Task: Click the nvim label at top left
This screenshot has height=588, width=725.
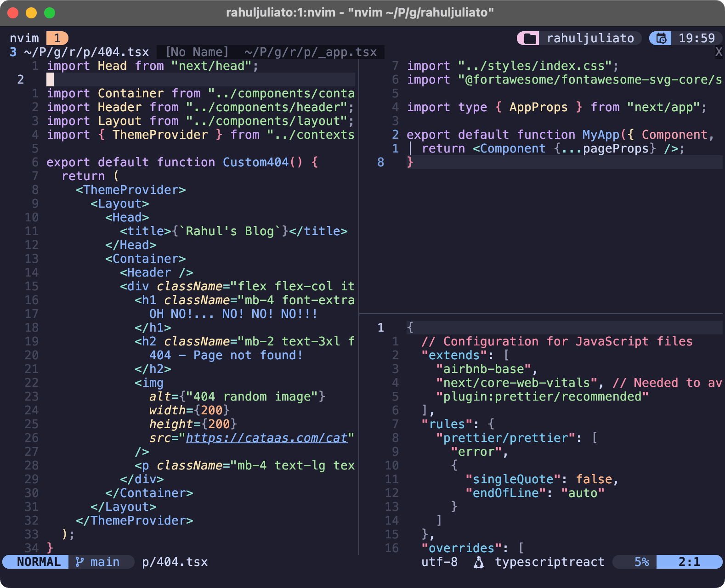Action: [24, 38]
